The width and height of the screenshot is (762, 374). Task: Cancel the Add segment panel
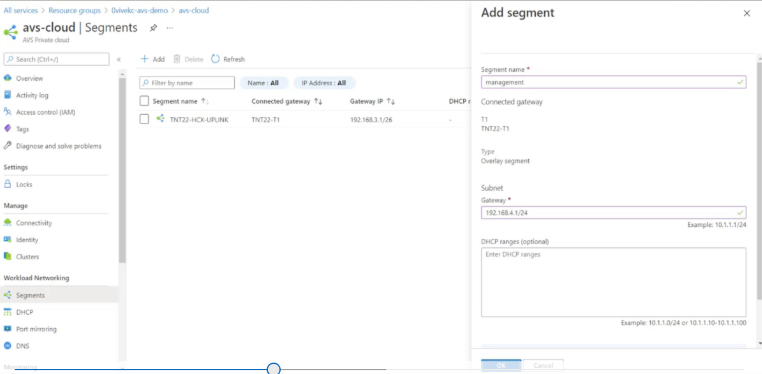(543, 365)
